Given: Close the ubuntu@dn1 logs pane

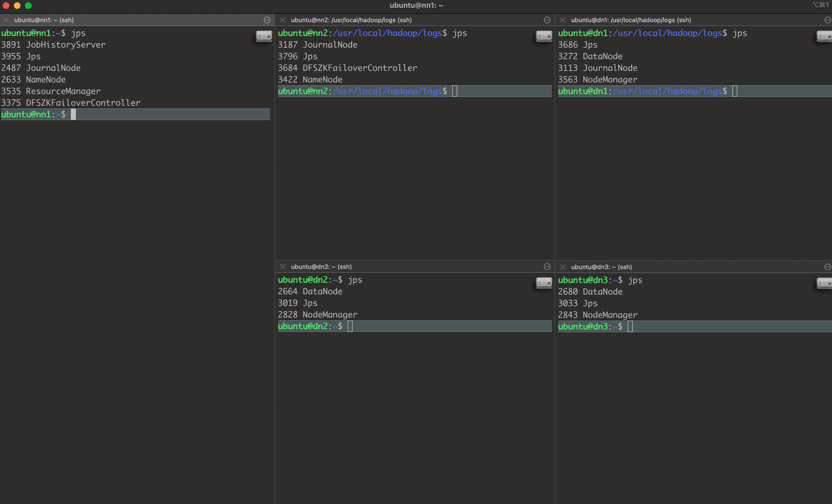Looking at the screenshot, I should point(562,20).
